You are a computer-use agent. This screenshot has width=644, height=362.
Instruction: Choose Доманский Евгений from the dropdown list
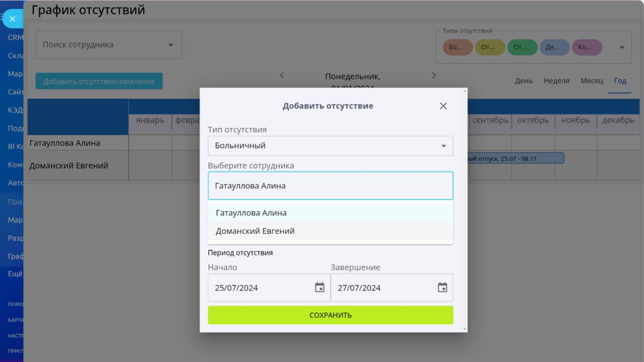pos(331,231)
